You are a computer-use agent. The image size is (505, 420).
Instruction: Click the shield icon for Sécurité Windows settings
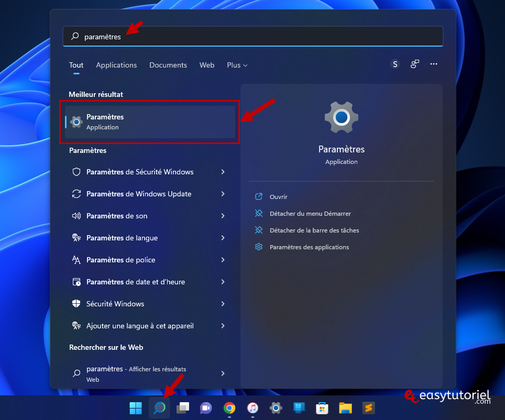pyautogui.click(x=76, y=172)
